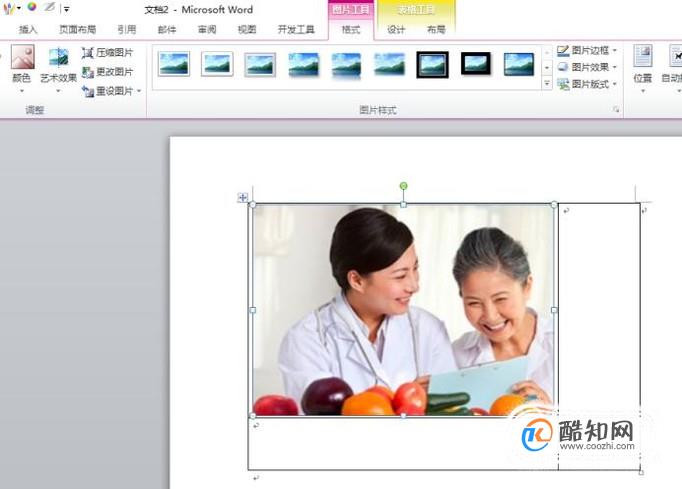
Task: Switch to the 视图 (View) tab
Action: 247,30
